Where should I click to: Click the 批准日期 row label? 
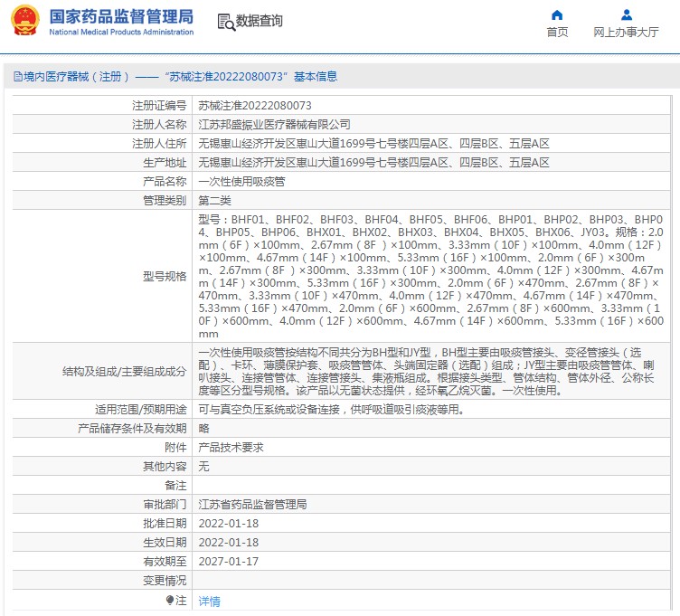tap(165, 523)
